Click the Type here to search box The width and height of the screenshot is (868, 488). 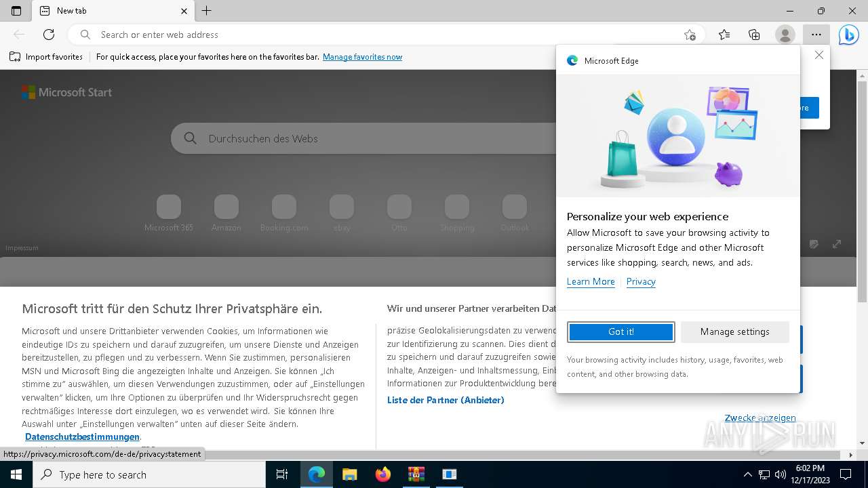(x=149, y=474)
